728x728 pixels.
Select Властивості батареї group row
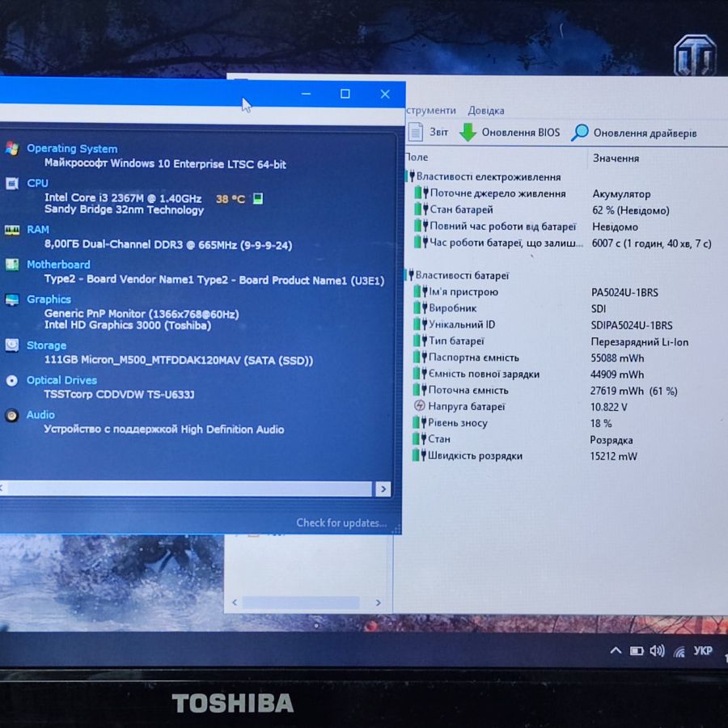click(459, 275)
